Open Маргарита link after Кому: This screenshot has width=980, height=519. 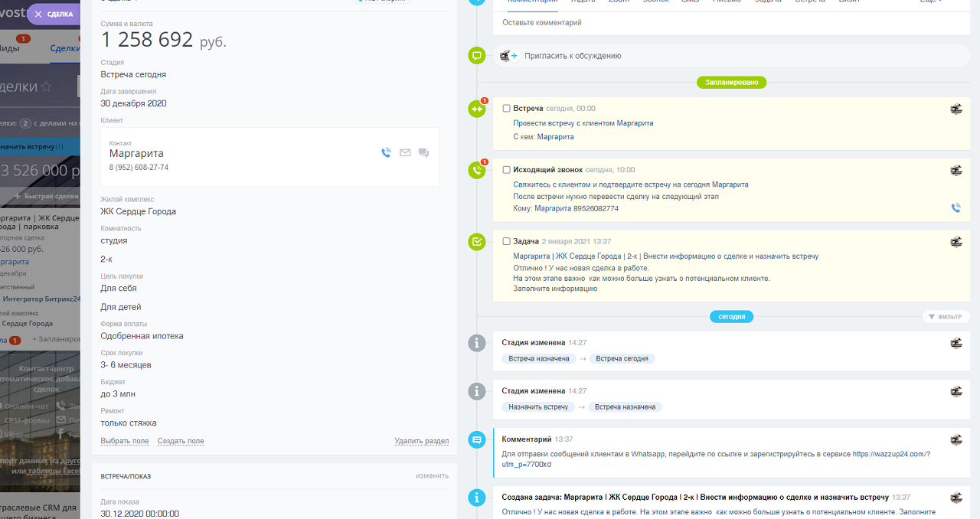(x=553, y=208)
